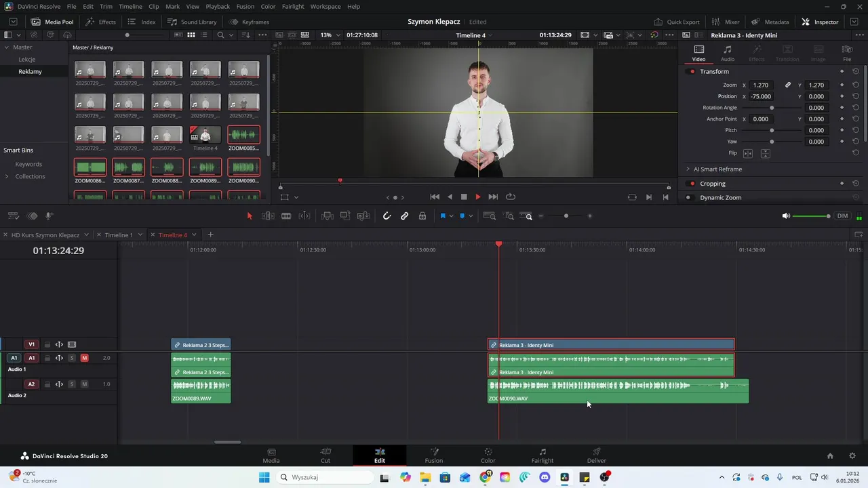Screen dimensions: 868x488
Task: Click Full Extent Zoom icon
Action: point(490,216)
